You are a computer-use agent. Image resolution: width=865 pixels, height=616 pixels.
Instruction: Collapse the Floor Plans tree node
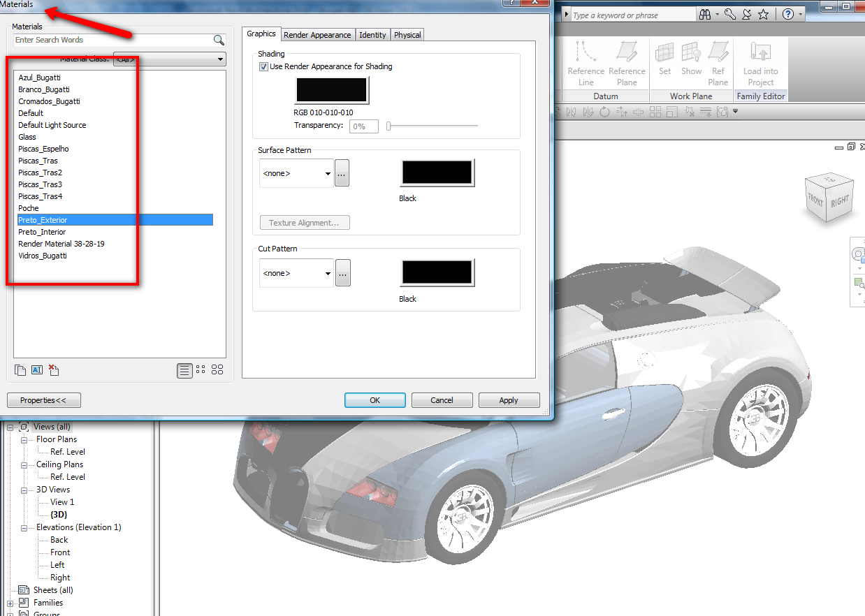tap(24, 439)
